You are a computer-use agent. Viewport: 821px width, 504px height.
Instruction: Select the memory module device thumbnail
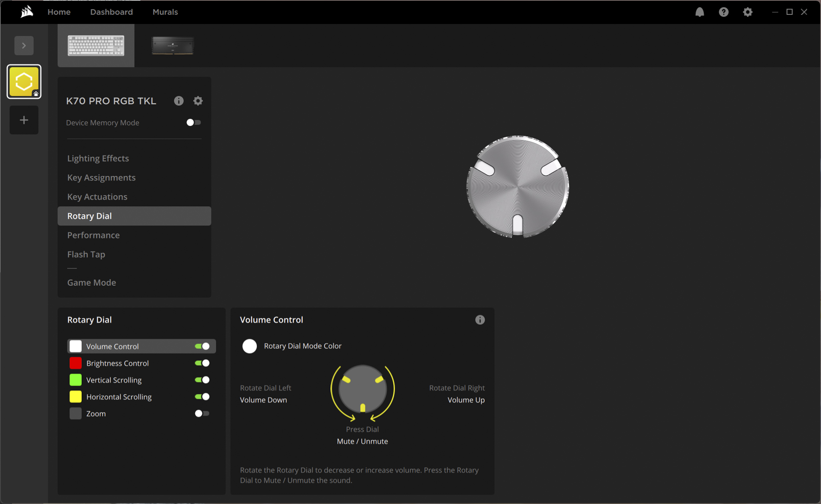point(173,46)
